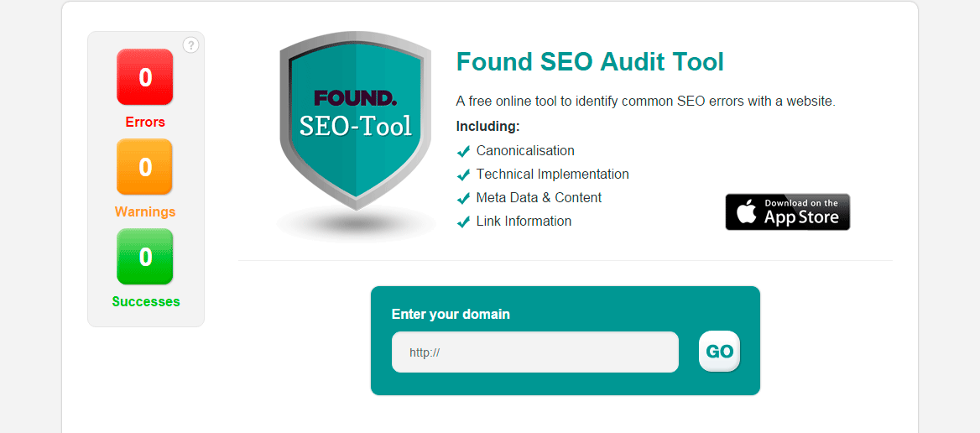This screenshot has width=980, height=433.
Task: Open the Download on the App Store badge
Action: 787,212
